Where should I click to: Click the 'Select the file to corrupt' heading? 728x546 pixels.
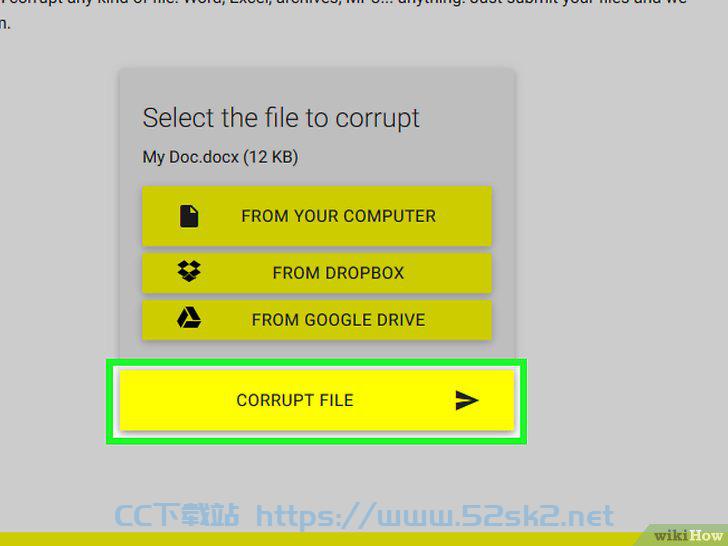pyautogui.click(x=281, y=118)
